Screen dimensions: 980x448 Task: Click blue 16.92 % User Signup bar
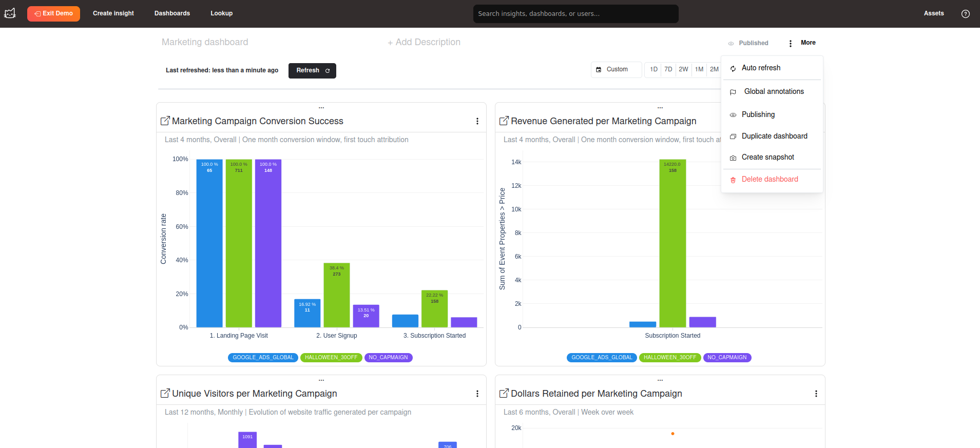point(307,313)
